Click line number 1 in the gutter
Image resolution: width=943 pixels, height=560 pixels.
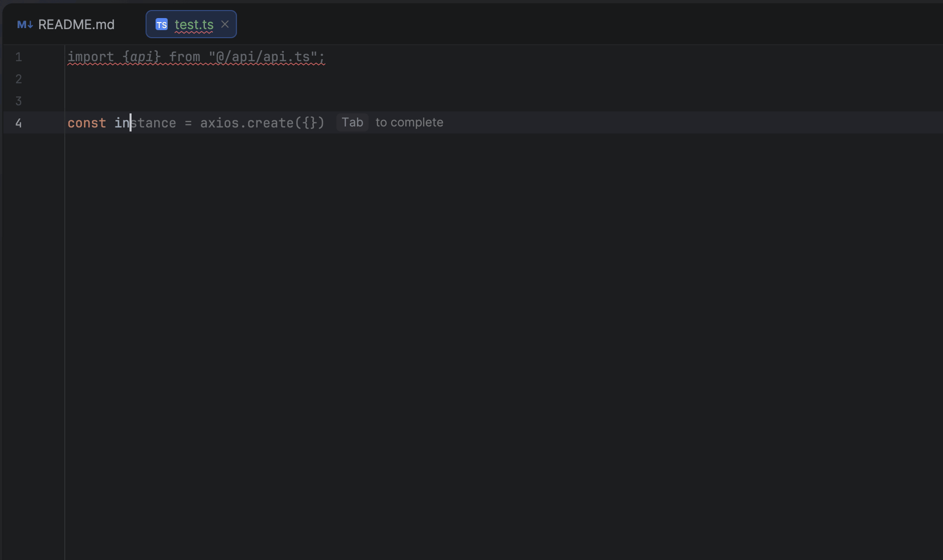coord(19,57)
